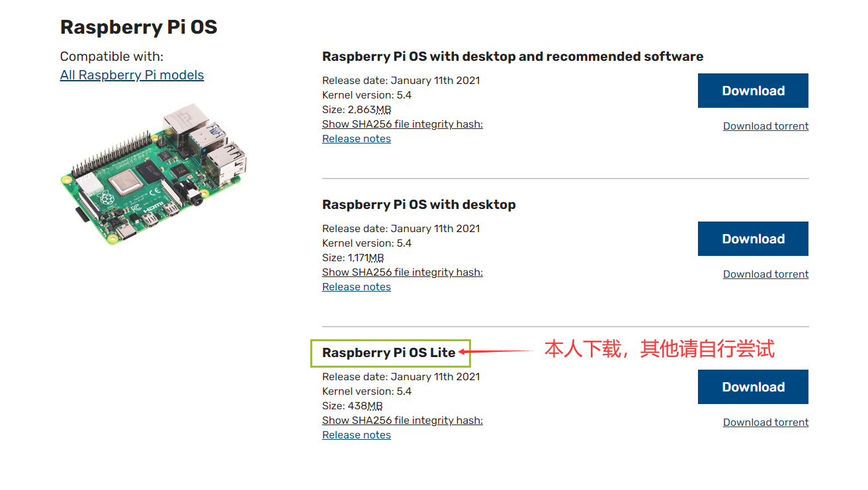
Task: Show SHA256 hash for desktop edition
Action: pyautogui.click(x=402, y=272)
